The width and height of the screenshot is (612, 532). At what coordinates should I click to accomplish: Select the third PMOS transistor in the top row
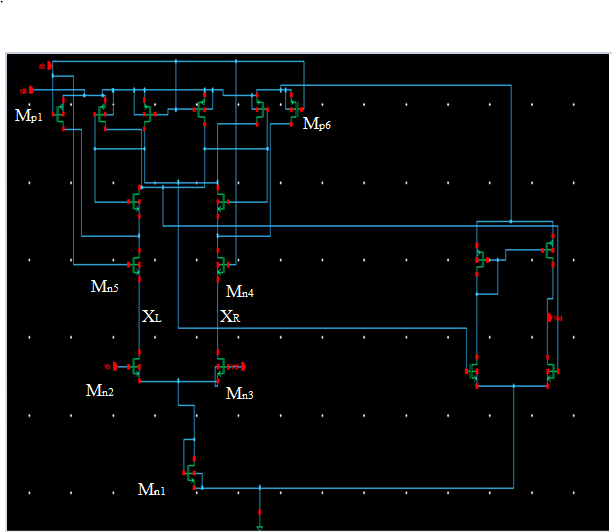point(148,114)
